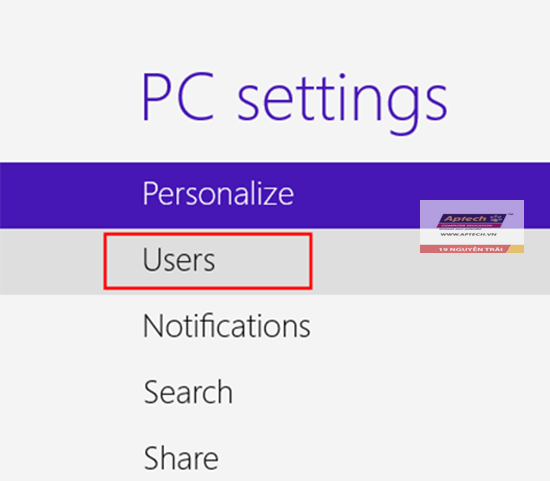
Task: Click the Search entry below Notifications
Action: 188,392
